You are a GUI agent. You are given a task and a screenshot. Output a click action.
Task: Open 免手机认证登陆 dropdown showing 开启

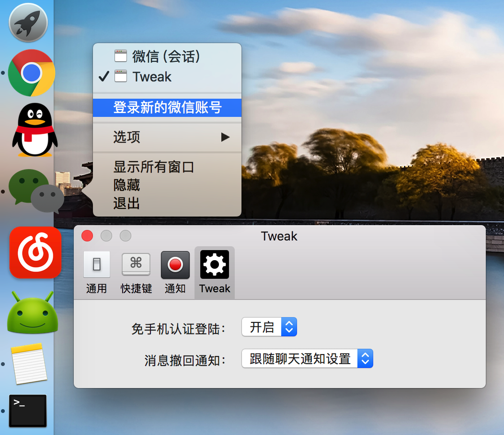click(269, 327)
